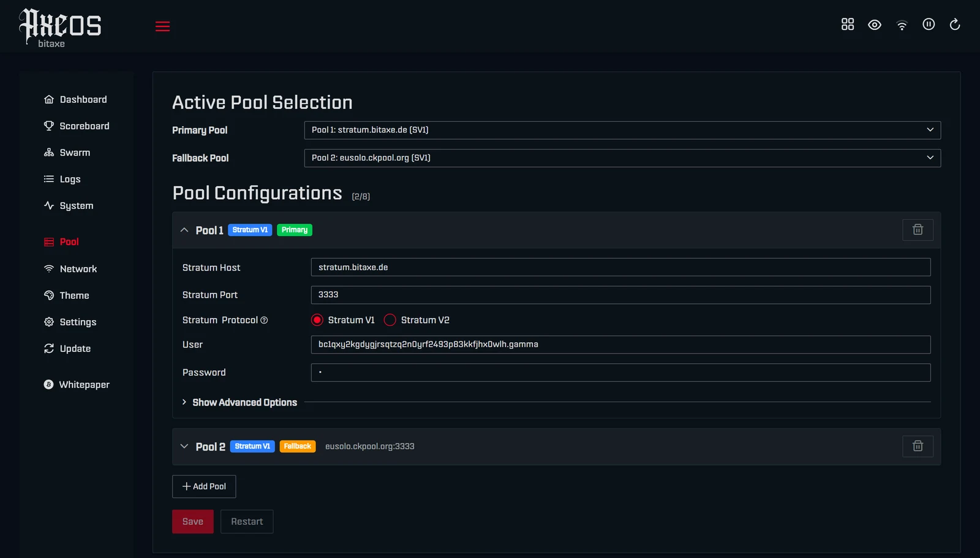Open Logs in sidebar

(x=62, y=179)
